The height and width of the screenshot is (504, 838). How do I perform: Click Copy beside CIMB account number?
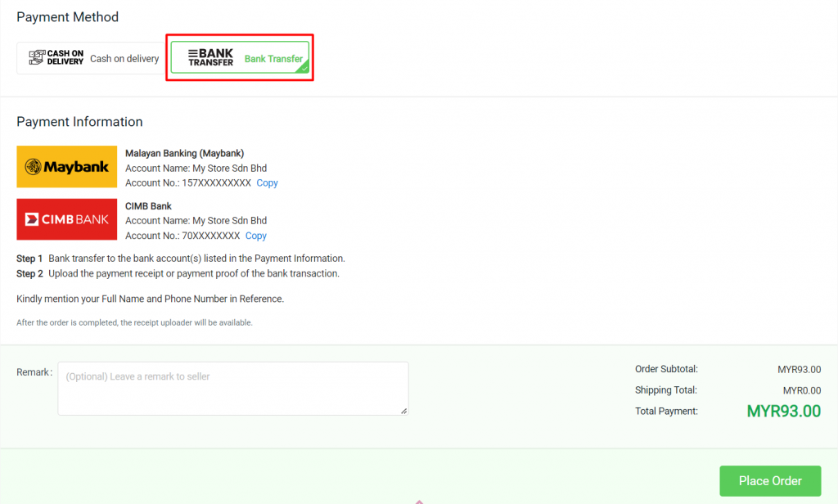tap(255, 236)
